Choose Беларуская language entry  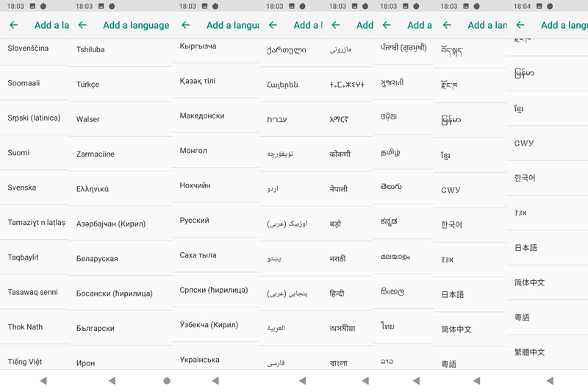[97, 259]
